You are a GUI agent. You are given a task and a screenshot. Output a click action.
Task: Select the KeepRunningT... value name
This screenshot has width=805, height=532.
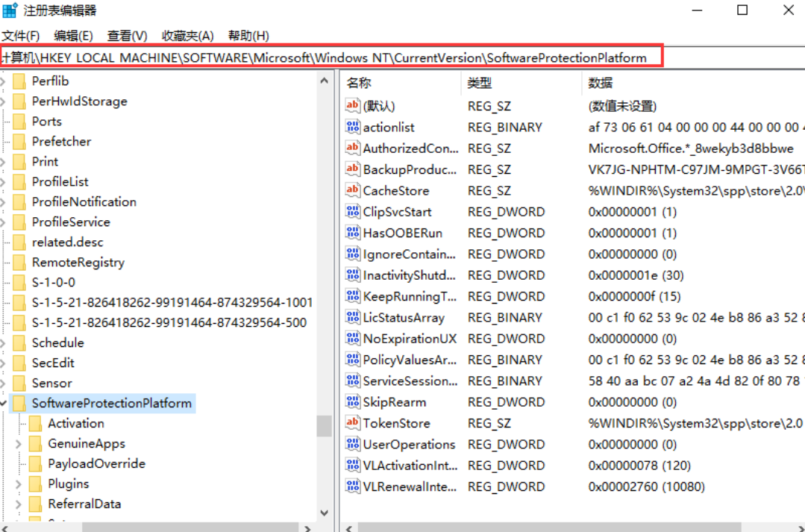coord(409,296)
